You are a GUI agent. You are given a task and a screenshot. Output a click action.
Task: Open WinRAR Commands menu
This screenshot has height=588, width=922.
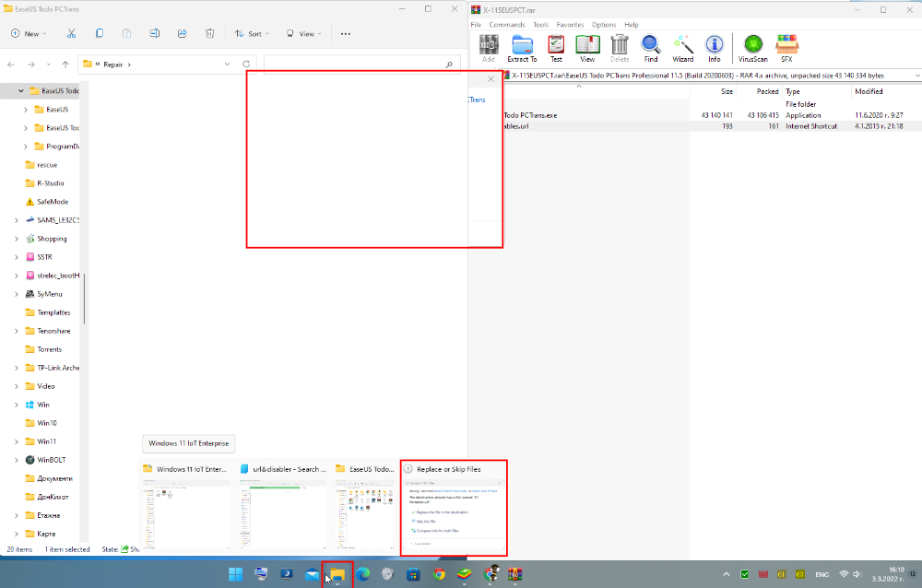[x=507, y=25]
